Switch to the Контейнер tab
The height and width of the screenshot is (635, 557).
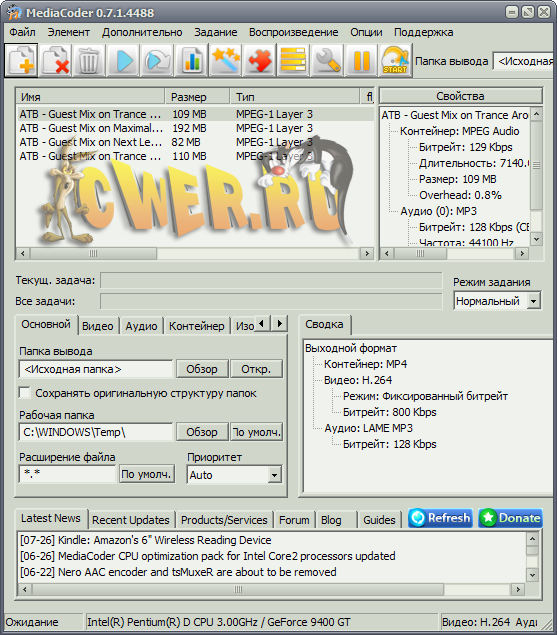(196, 326)
